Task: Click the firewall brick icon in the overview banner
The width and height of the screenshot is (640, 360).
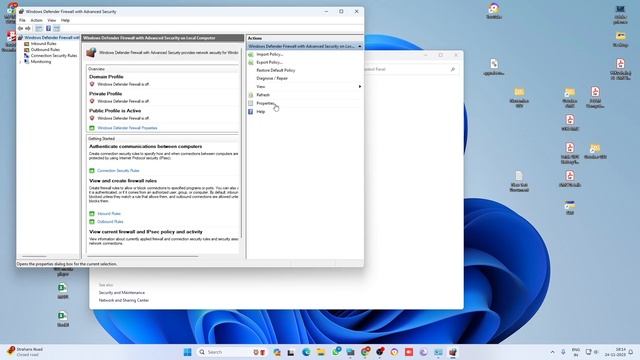Action: 91,53
